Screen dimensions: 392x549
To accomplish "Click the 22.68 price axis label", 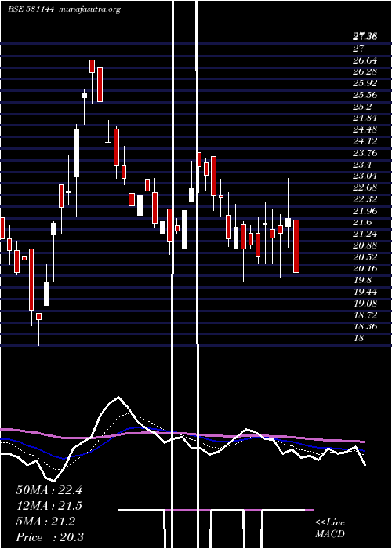I will [365, 187].
